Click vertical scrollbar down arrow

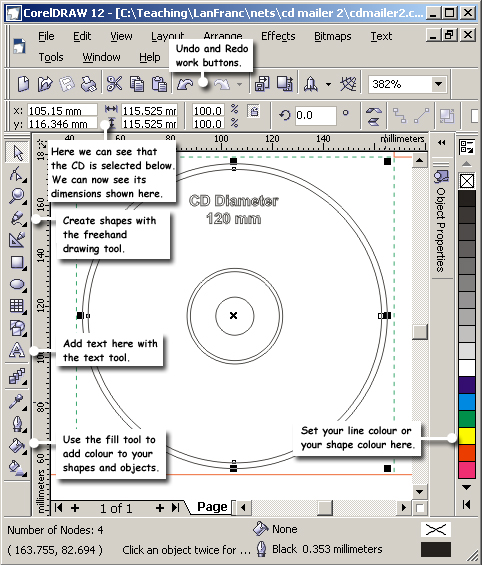[x=419, y=492]
